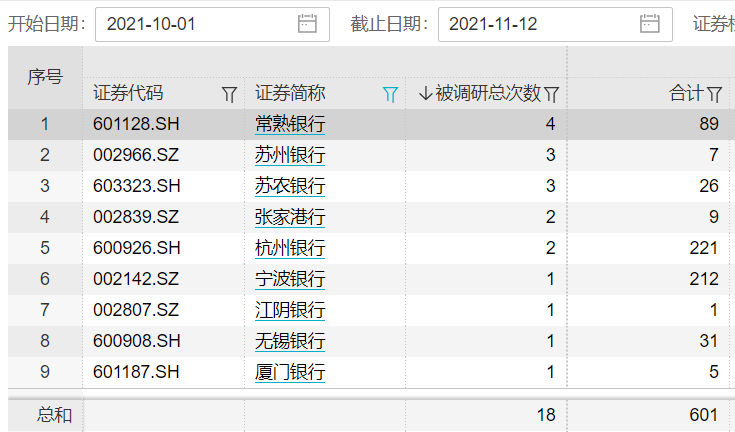
Task: Open the start date calendar picker
Action: click(x=308, y=24)
